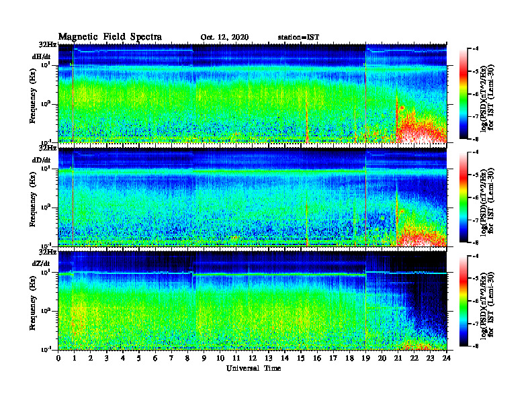Click hour tick "2" on Universal Time axis
This screenshot has height=411, width=532.
[x=91, y=358]
